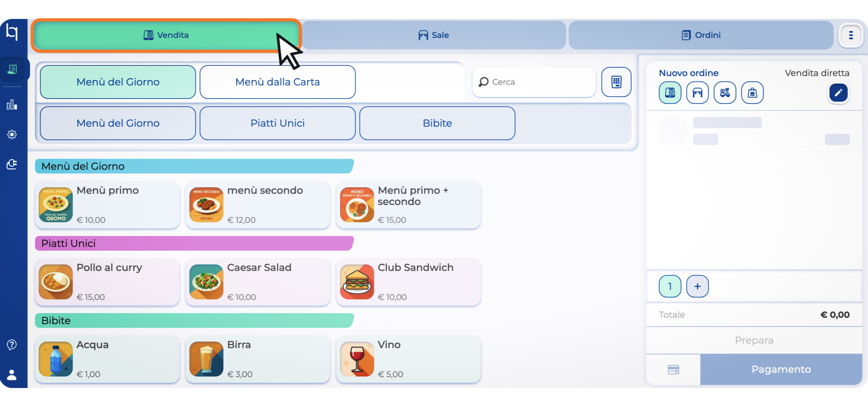This screenshot has height=400, width=868.
Task: Add another split with the plus button
Action: pyautogui.click(x=697, y=286)
